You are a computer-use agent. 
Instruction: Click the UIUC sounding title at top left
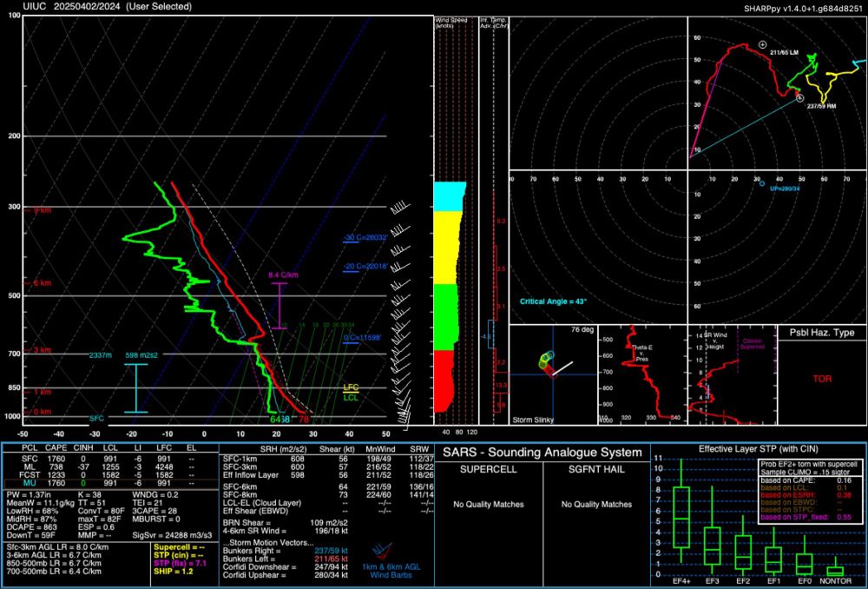tap(108, 7)
